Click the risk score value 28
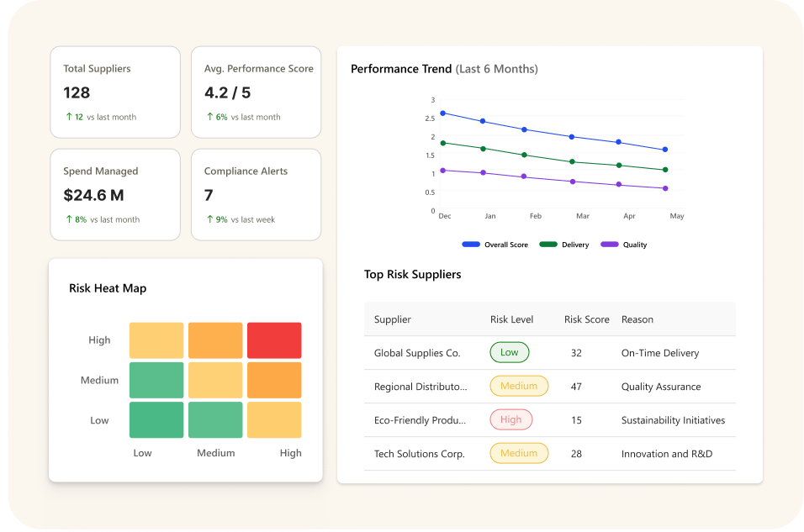 pos(576,454)
